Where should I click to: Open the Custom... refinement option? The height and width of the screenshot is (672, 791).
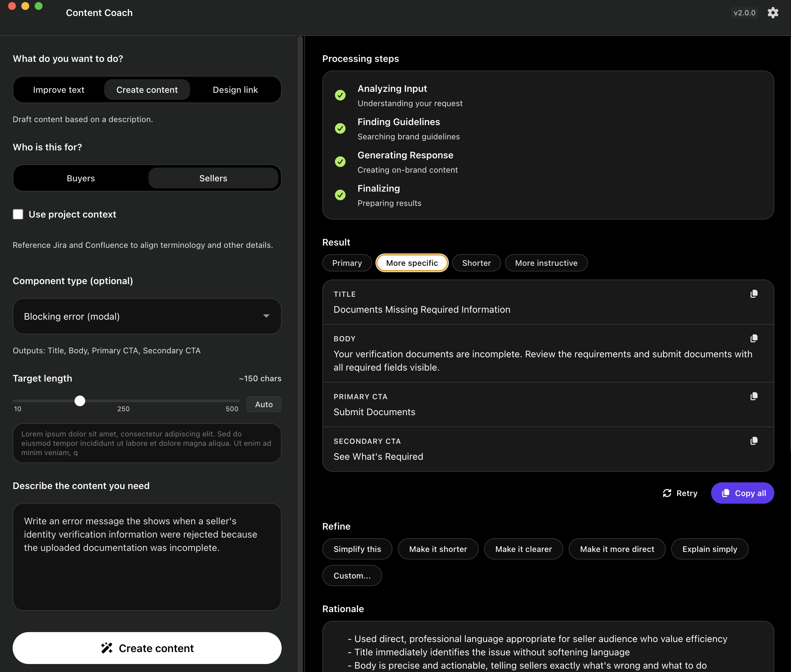[x=352, y=576]
